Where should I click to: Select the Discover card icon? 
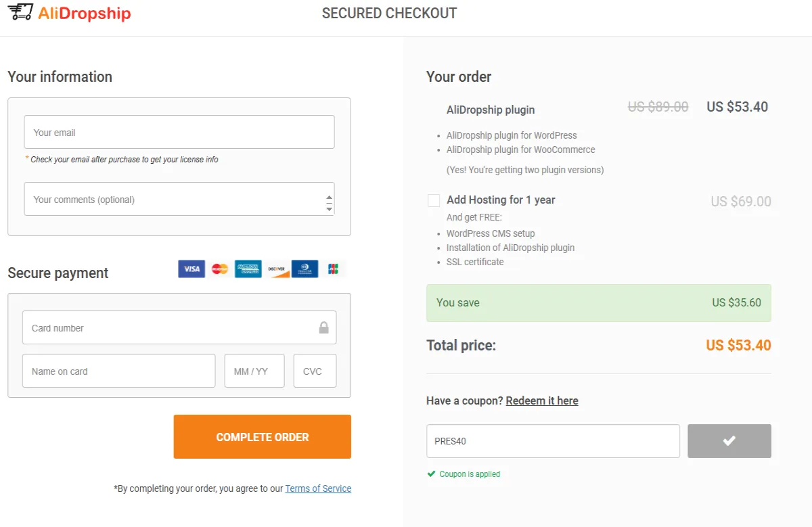coord(276,269)
